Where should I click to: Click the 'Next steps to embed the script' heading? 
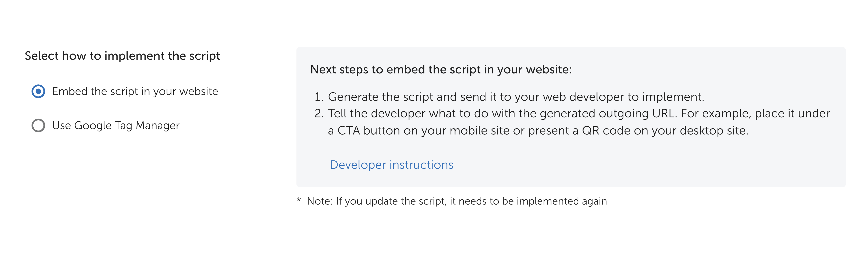441,70
